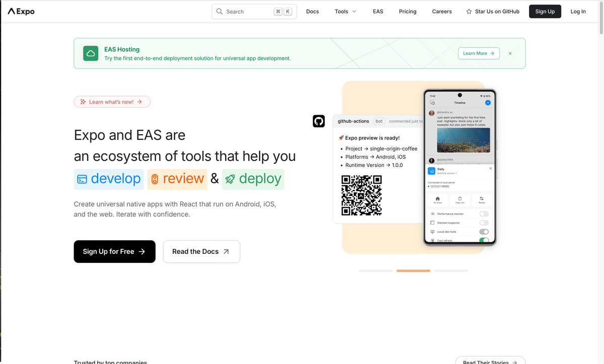Open the Careers page
604x364 pixels.
pyautogui.click(x=442, y=12)
